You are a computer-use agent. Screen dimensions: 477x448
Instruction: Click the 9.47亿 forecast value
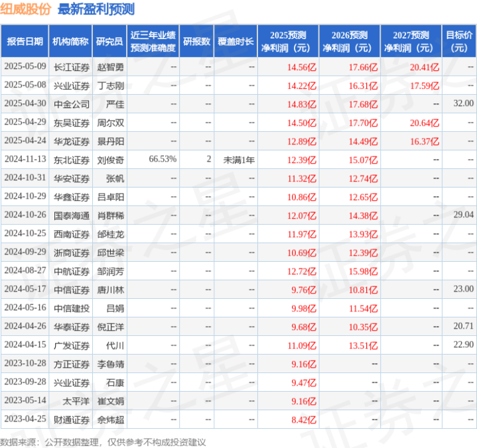[x=304, y=382]
